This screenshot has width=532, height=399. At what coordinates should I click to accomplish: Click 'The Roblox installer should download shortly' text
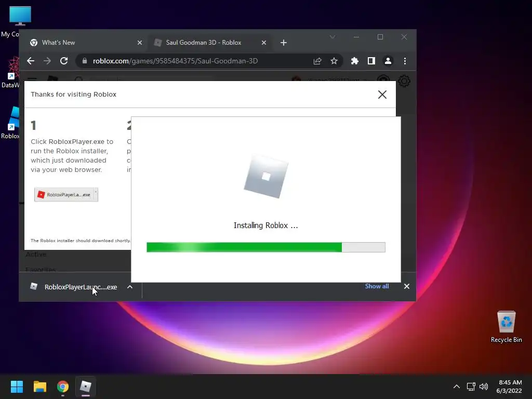pyautogui.click(x=81, y=241)
